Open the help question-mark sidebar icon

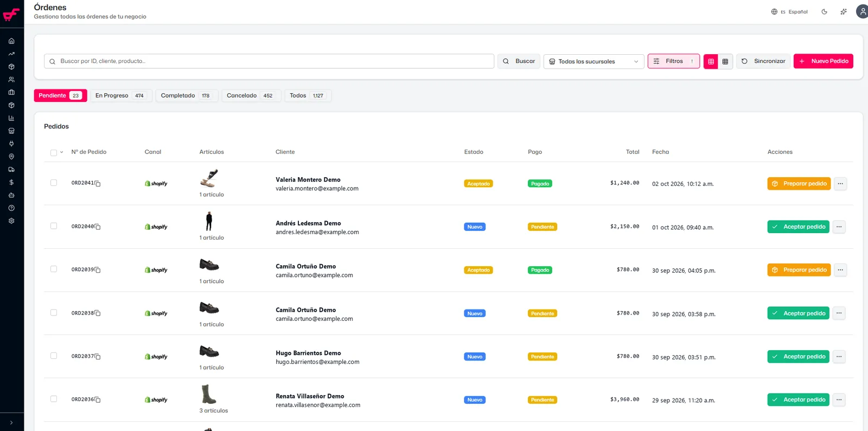pos(11,208)
